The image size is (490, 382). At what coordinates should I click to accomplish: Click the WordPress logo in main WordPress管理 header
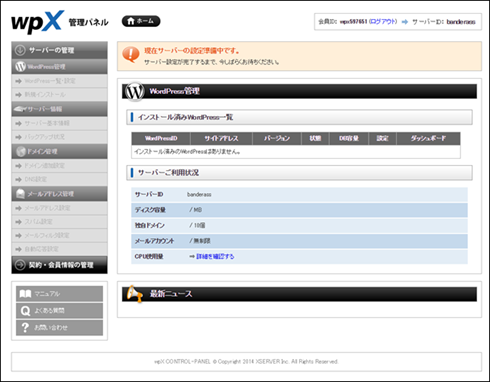coord(135,91)
